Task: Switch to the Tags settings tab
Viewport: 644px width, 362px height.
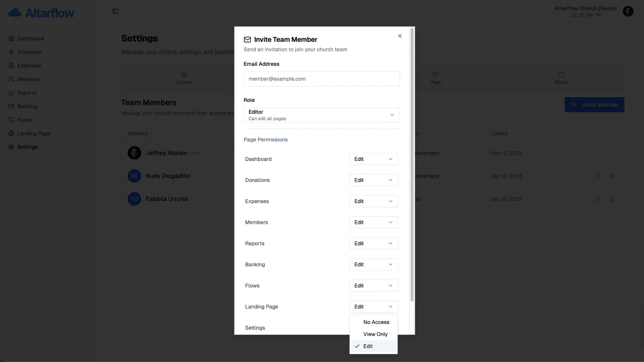Action: tap(435, 78)
